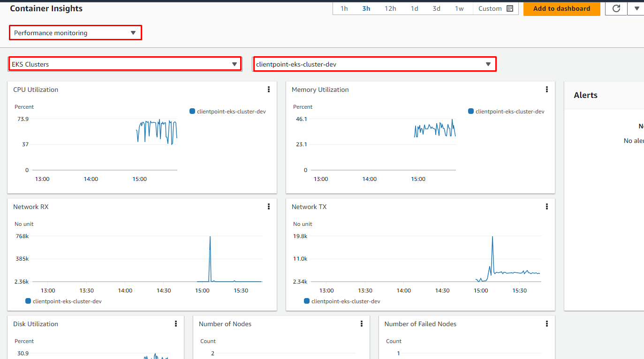Click the Add to dashboard button
This screenshot has width=644, height=359.
[x=561, y=8]
